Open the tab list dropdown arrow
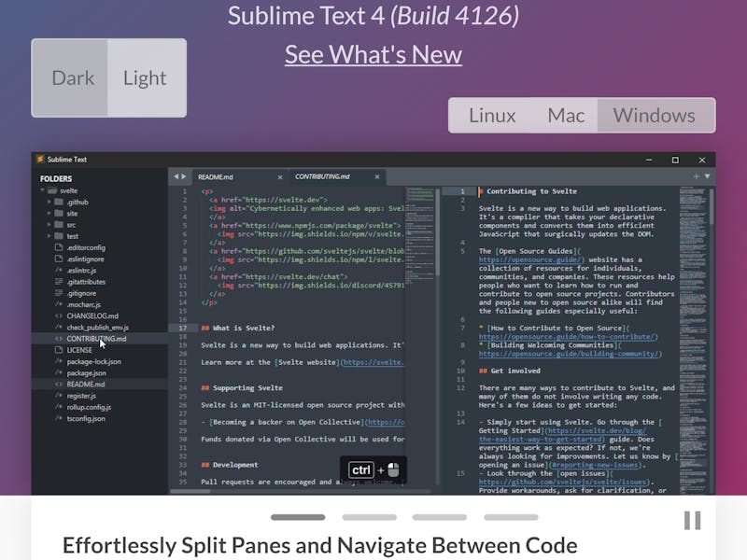747x560 pixels. click(707, 175)
